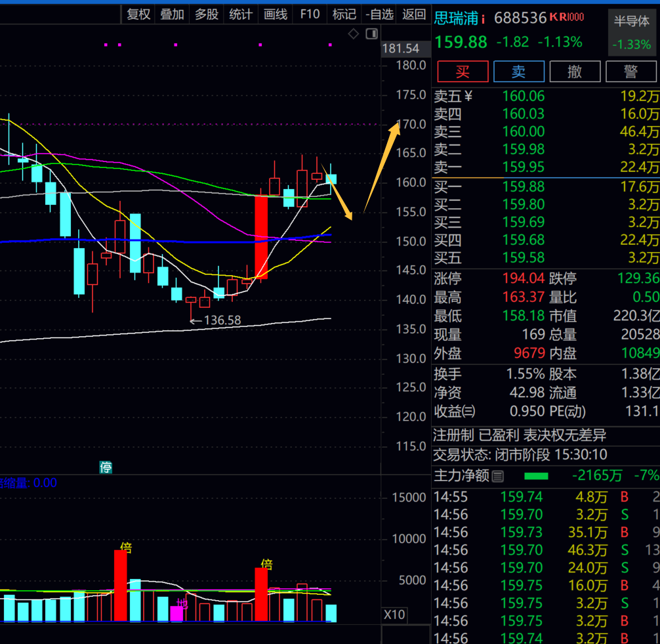Toggle 自选 watchlist for this stock
This screenshot has height=644, width=660.
pyautogui.click(x=379, y=14)
